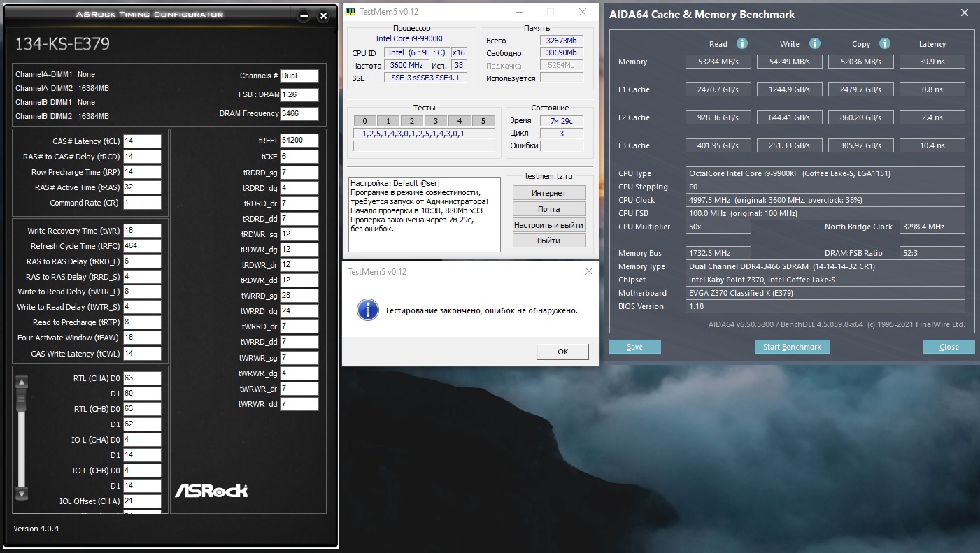Click the IO-L (CHA) D0 field
Image resolution: width=980 pixels, height=553 pixels.
pyautogui.click(x=142, y=440)
